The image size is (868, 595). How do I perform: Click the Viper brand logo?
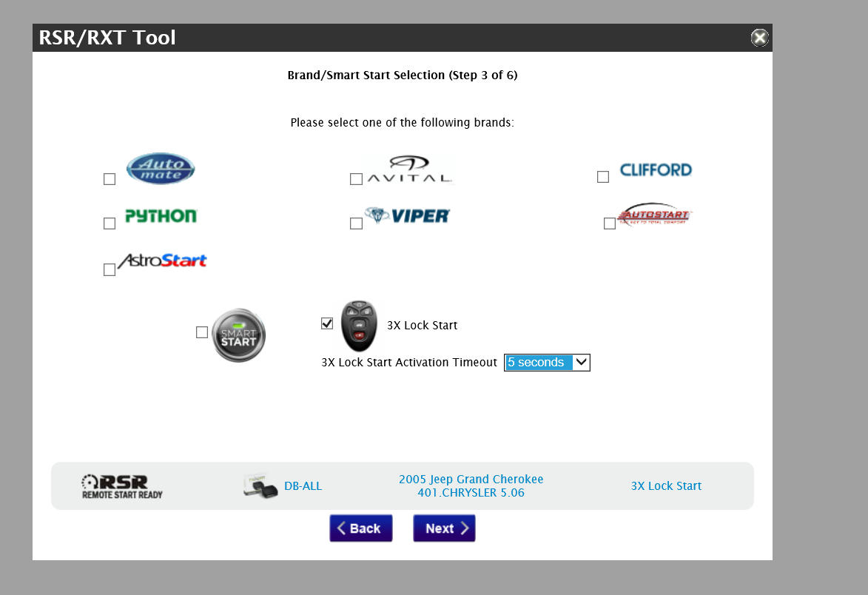tap(407, 215)
